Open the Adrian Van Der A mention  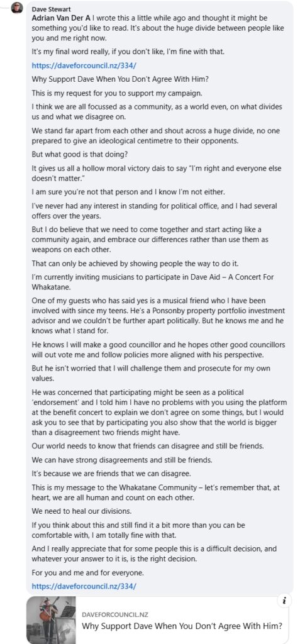tap(61, 18)
